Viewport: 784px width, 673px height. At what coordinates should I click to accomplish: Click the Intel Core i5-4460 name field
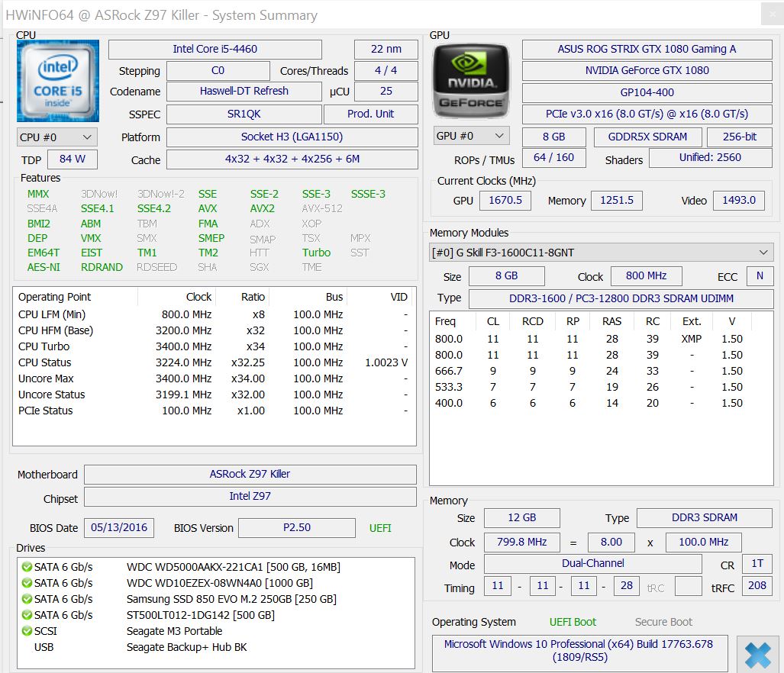[215, 49]
